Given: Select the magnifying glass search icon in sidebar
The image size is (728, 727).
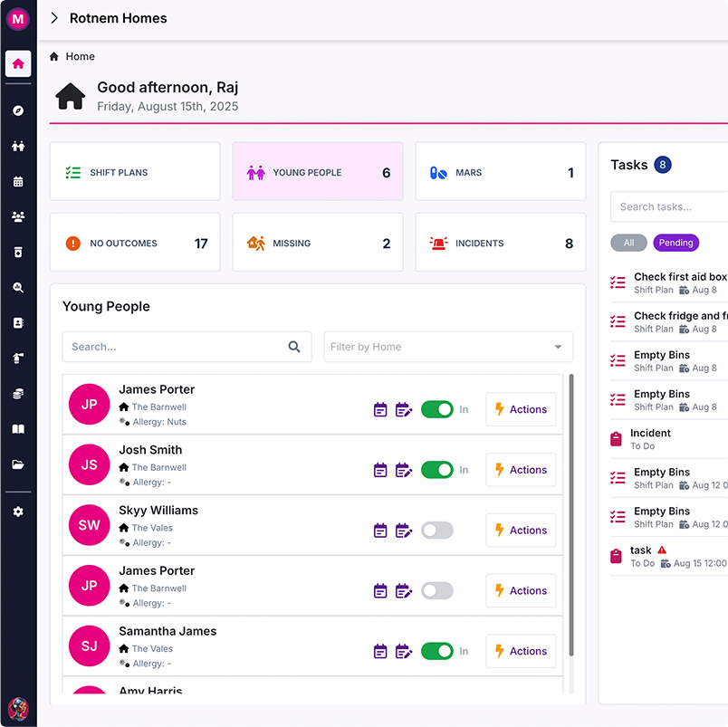Looking at the screenshot, I should 18,288.
